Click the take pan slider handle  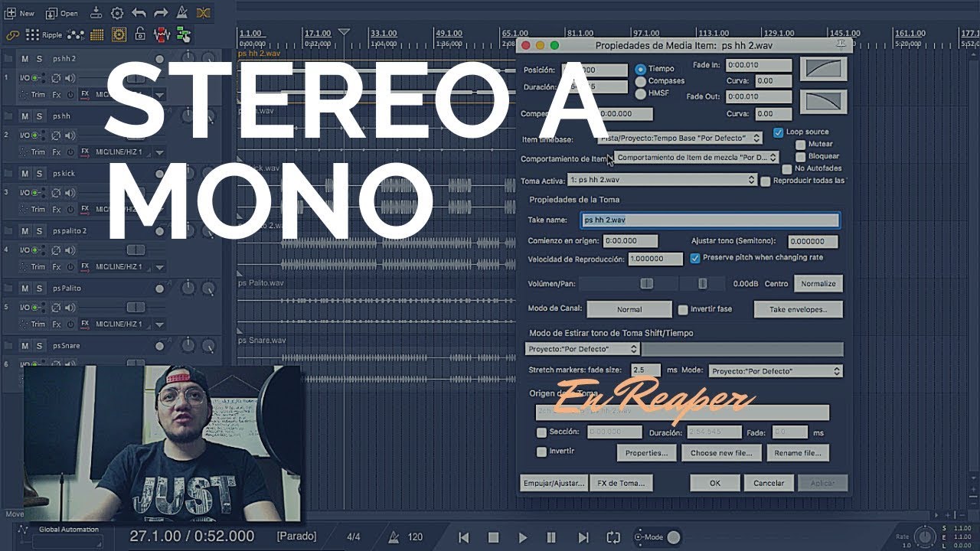703,283
